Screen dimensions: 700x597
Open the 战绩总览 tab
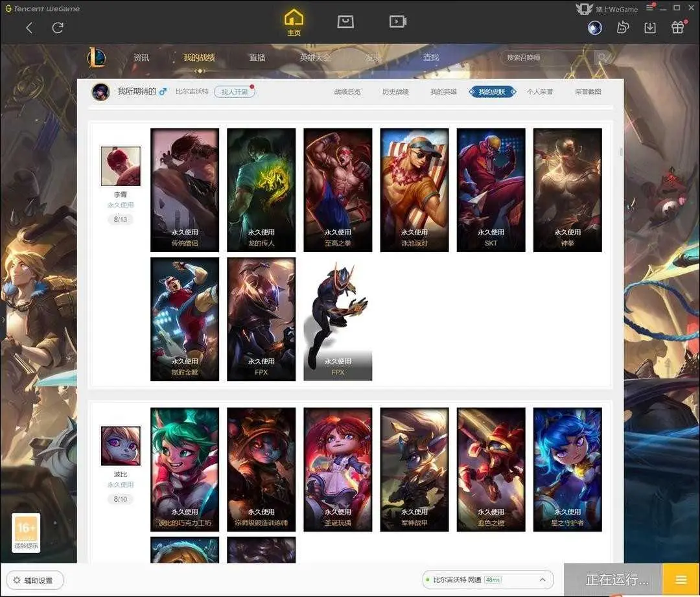pyautogui.click(x=347, y=91)
